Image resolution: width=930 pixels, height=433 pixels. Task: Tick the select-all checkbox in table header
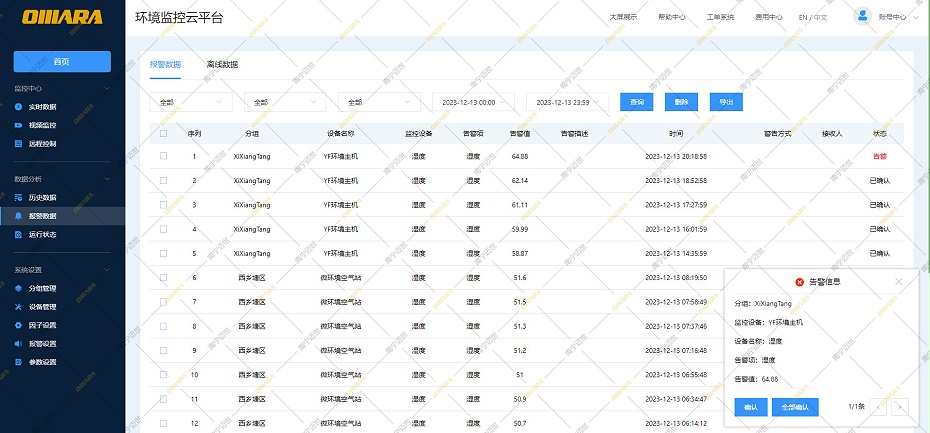(164, 133)
